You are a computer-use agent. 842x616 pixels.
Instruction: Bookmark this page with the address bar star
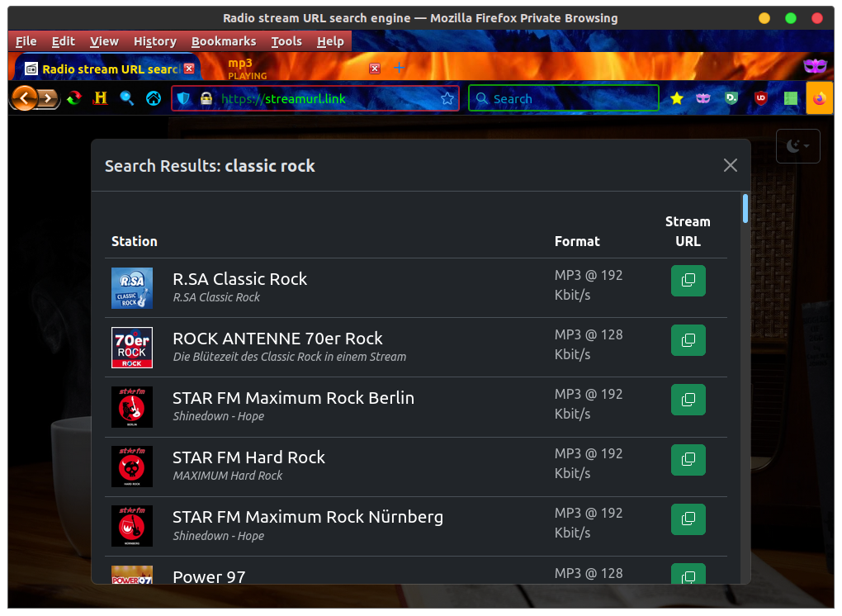pyautogui.click(x=447, y=99)
